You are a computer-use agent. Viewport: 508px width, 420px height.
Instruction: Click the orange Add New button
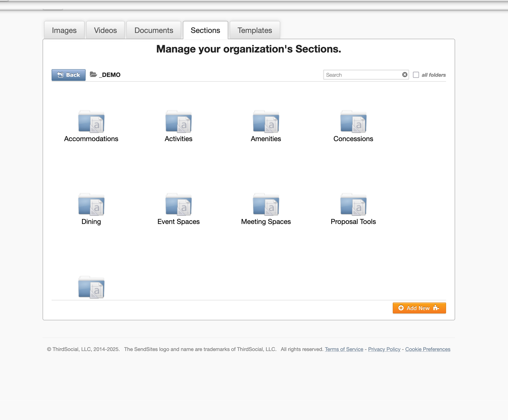click(x=419, y=308)
